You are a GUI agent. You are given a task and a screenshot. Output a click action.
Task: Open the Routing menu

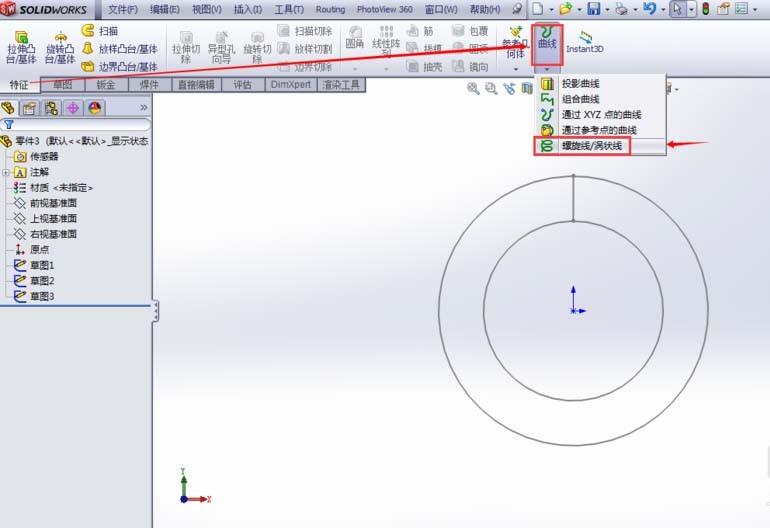click(x=330, y=9)
